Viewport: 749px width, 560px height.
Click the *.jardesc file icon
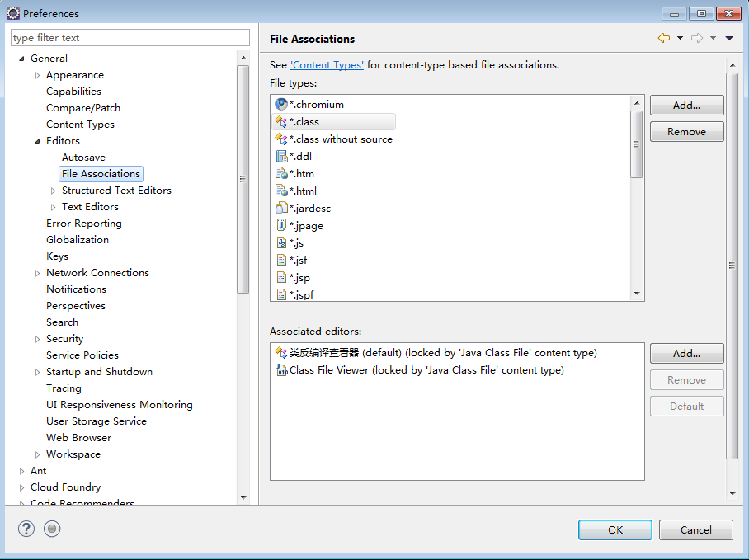click(x=281, y=208)
